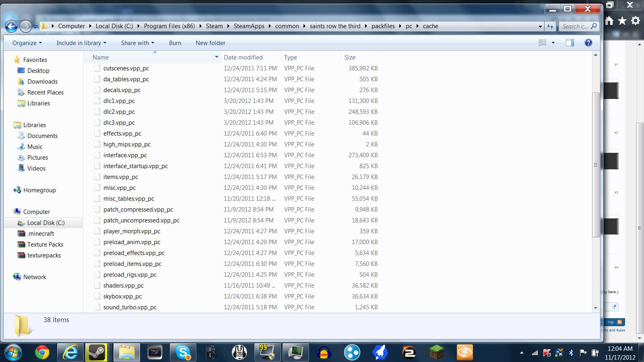Viewport: 644px width, 362px height.
Task: Open Include in library dropdown
Action: tap(81, 43)
